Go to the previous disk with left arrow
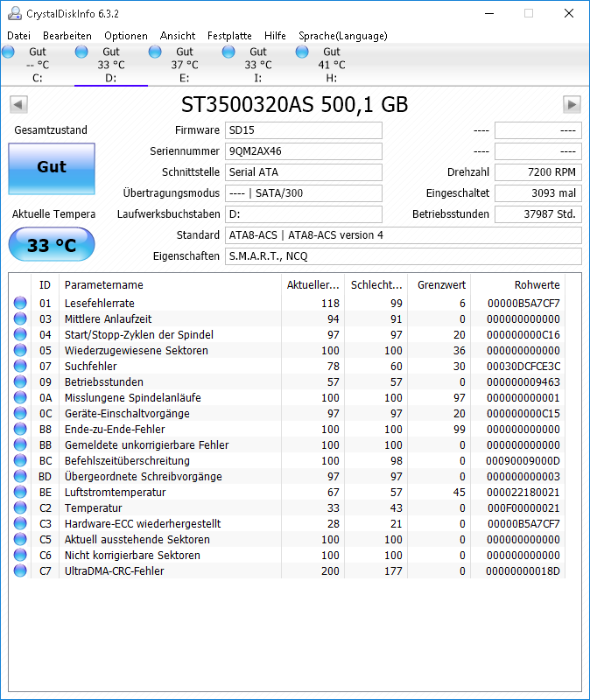 (x=18, y=104)
